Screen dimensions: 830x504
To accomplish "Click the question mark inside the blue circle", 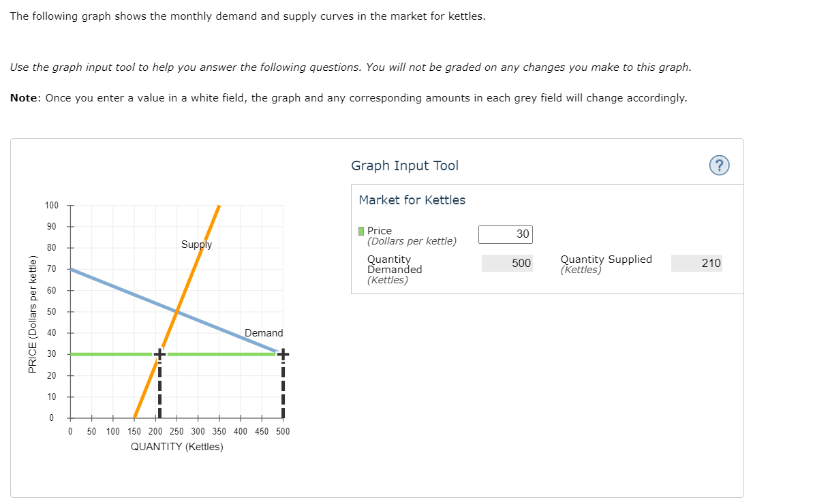I will 719,166.
